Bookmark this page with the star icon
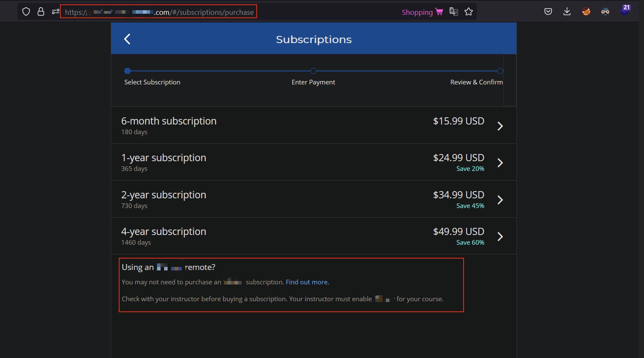This screenshot has height=358, width=644. pos(468,12)
